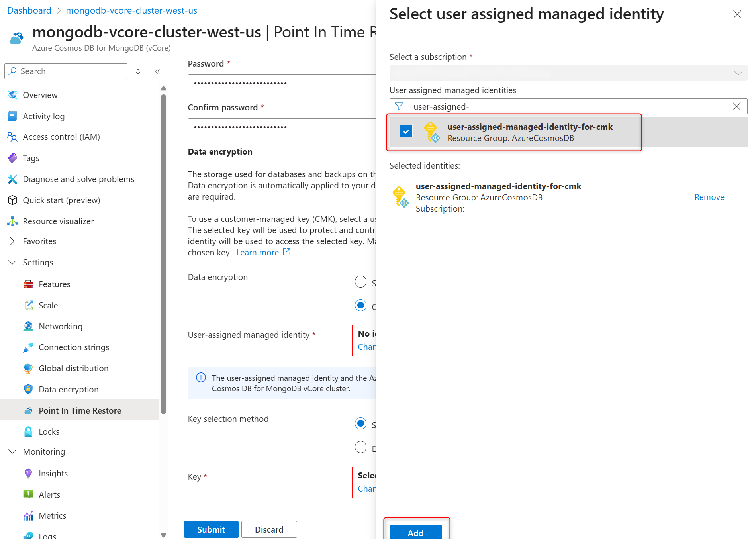756x539 pixels.
Task: Click the Quick start cube icon
Action: [x=12, y=200]
